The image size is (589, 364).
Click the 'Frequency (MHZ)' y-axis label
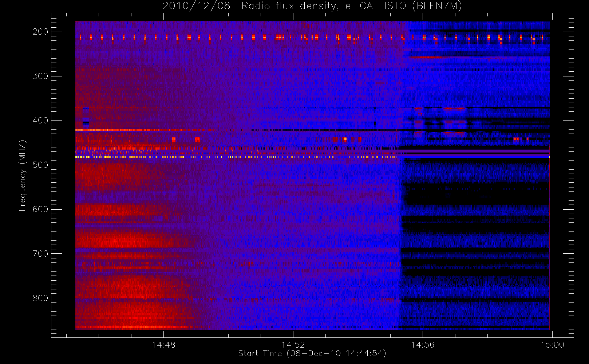23,175
